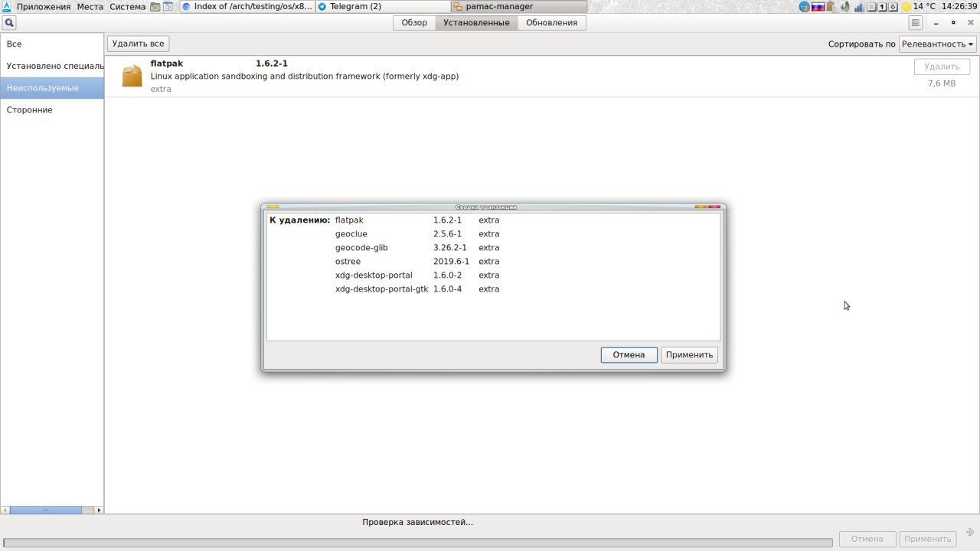Click the 7,6 MB size label

point(942,83)
